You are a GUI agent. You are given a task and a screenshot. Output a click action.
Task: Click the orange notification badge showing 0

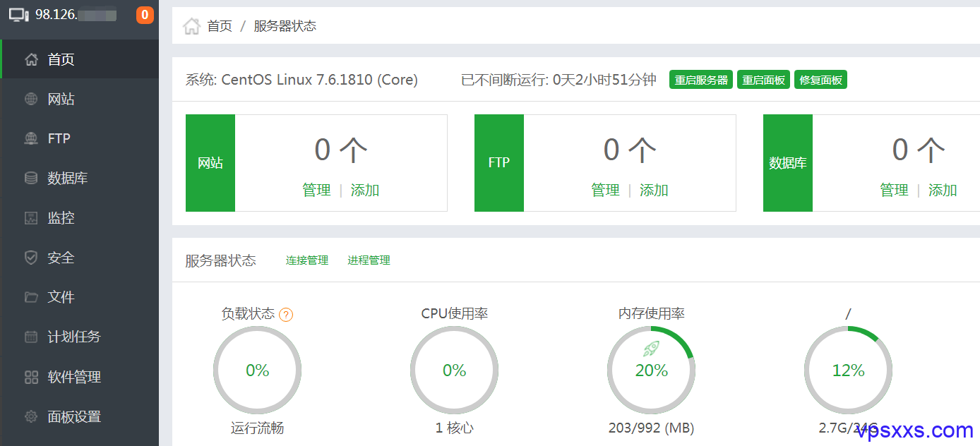pyautogui.click(x=145, y=15)
